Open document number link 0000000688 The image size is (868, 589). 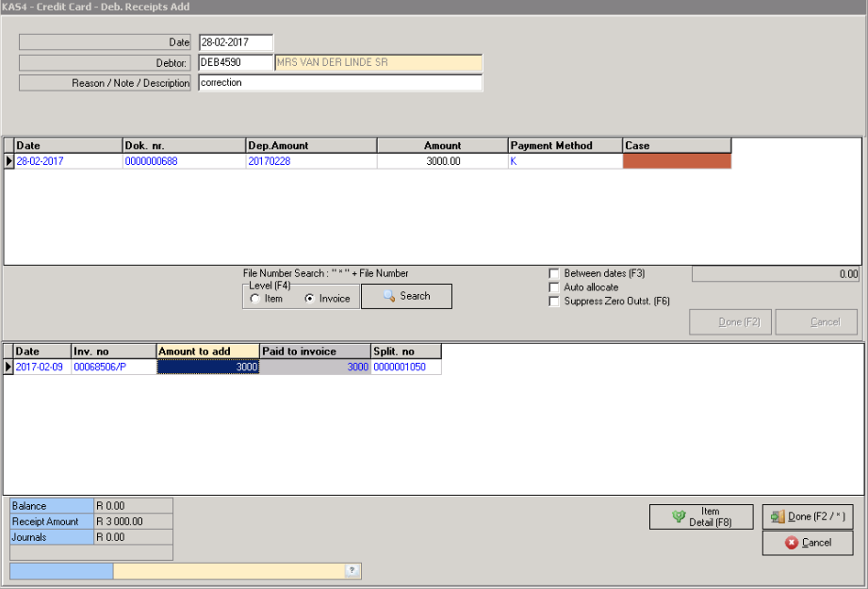click(x=150, y=160)
